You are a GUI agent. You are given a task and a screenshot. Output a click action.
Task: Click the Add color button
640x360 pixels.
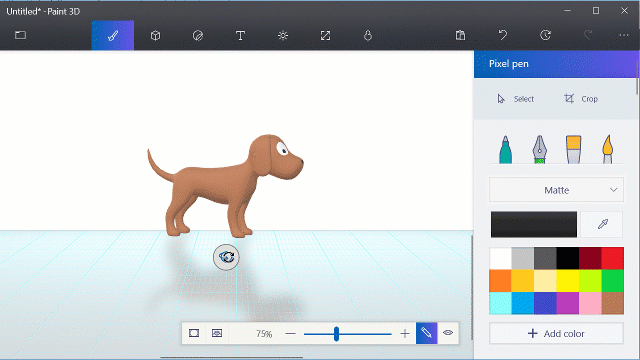(x=556, y=333)
